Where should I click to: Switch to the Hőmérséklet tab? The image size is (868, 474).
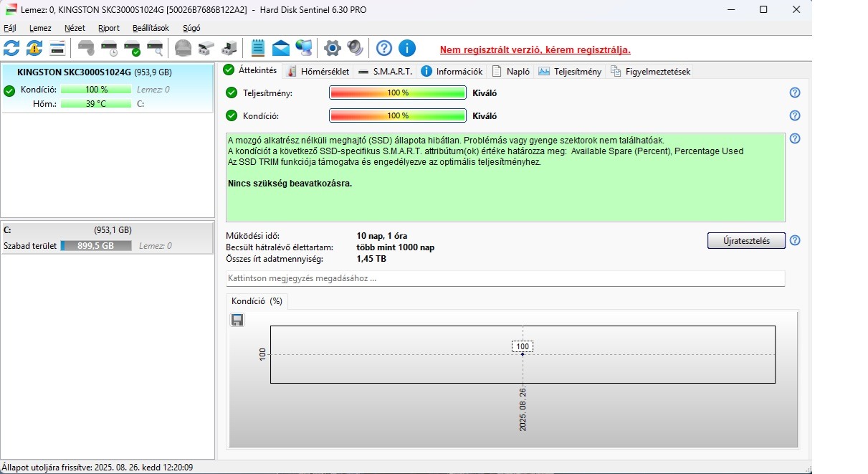[x=318, y=71]
